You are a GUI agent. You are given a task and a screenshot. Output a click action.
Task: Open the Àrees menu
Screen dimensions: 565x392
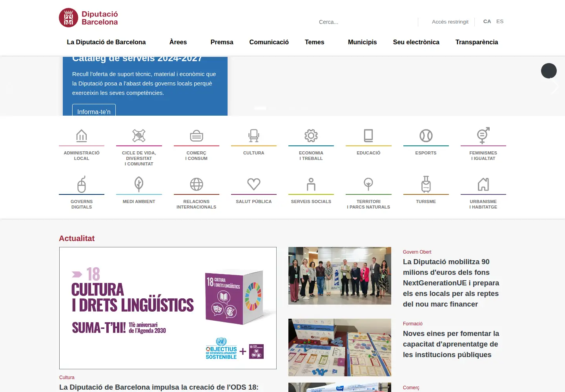coord(178,42)
